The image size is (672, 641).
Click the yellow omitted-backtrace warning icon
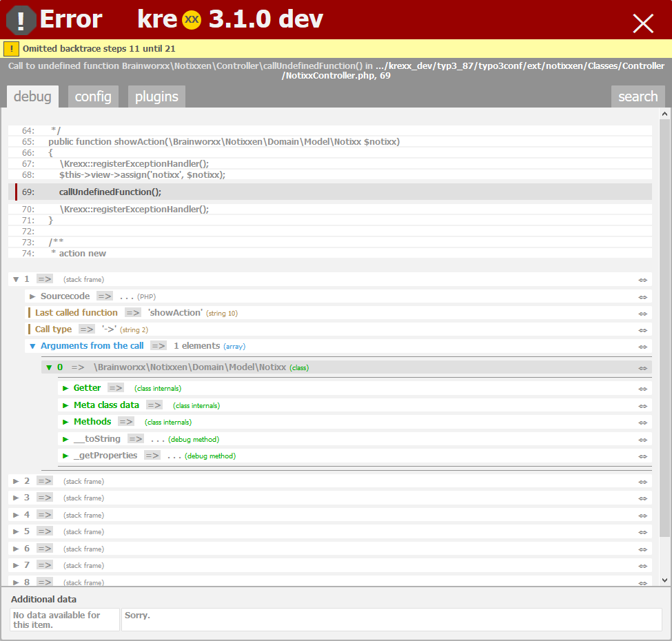(x=11, y=49)
